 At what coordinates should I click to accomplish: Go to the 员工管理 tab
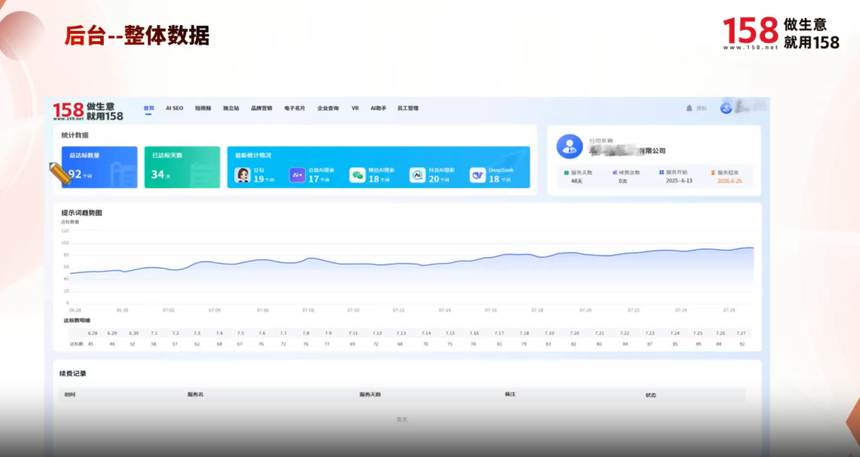[408, 109]
